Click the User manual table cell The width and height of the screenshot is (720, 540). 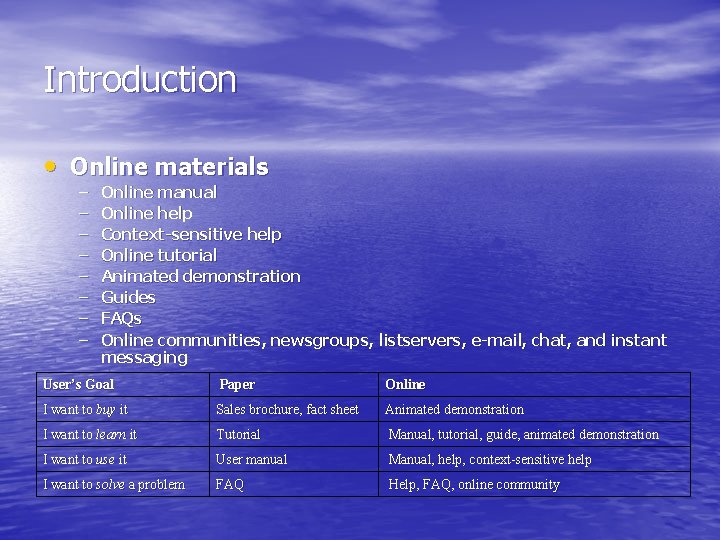tap(294, 459)
